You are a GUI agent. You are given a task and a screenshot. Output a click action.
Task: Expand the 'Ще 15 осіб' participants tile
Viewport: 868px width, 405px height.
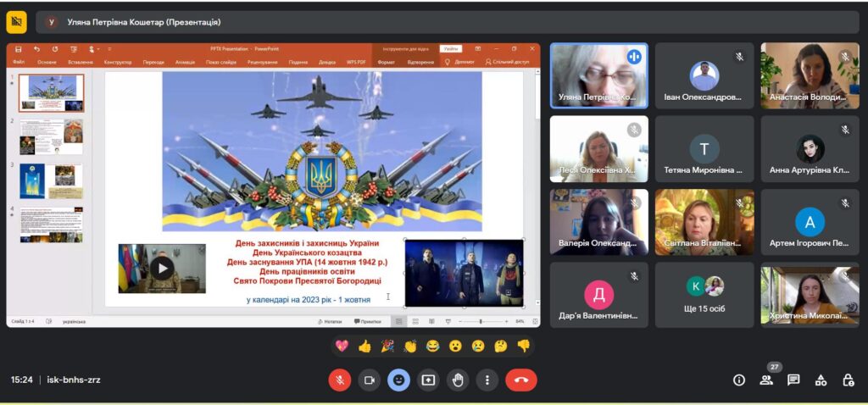click(704, 294)
